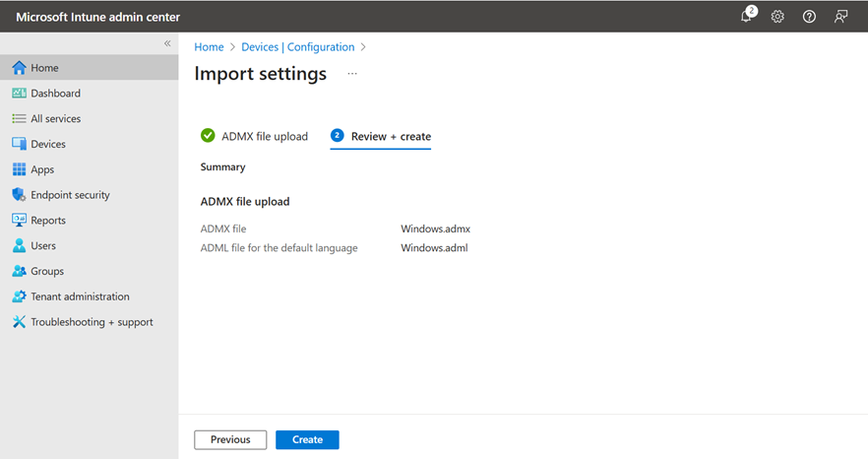Click the Previous button
Viewport: 868px width, 459px height.
[x=230, y=439]
